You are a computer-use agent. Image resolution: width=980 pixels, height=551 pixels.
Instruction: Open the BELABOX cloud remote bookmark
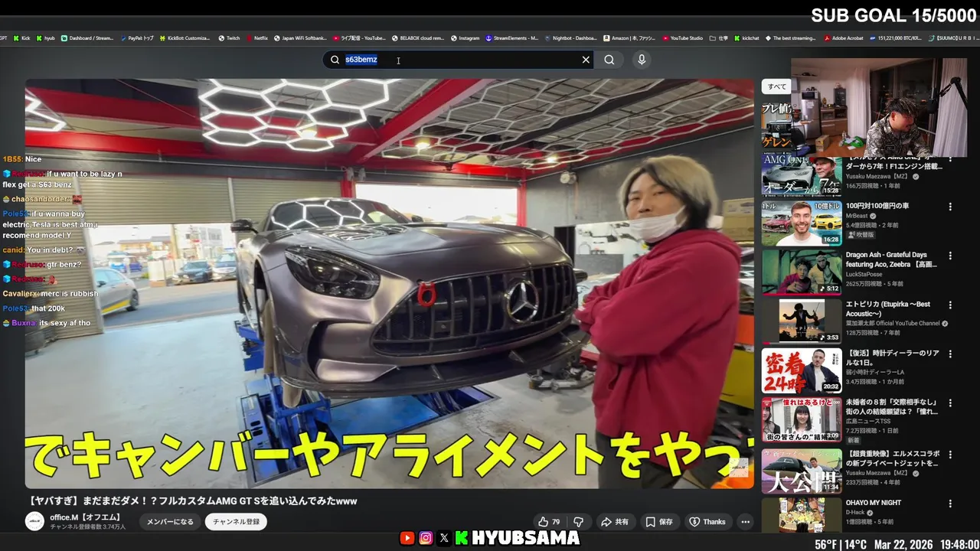tap(418, 37)
